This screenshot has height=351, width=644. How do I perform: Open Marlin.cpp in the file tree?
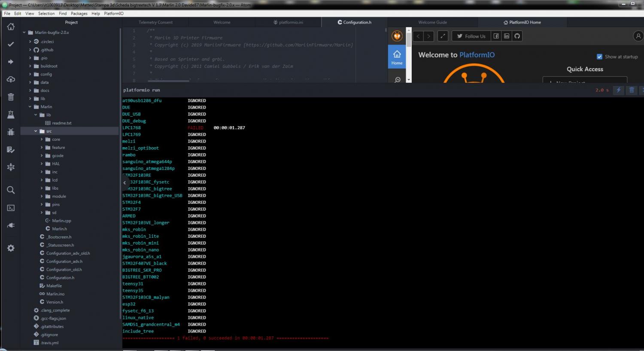tap(61, 221)
